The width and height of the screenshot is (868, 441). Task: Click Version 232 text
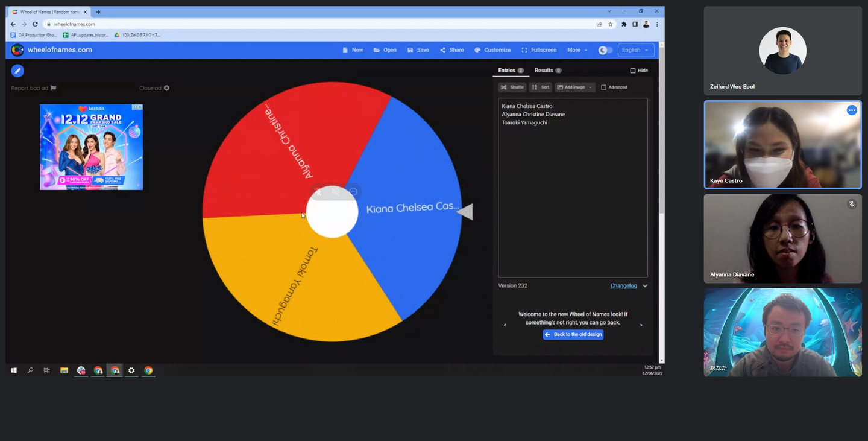coord(513,286)
